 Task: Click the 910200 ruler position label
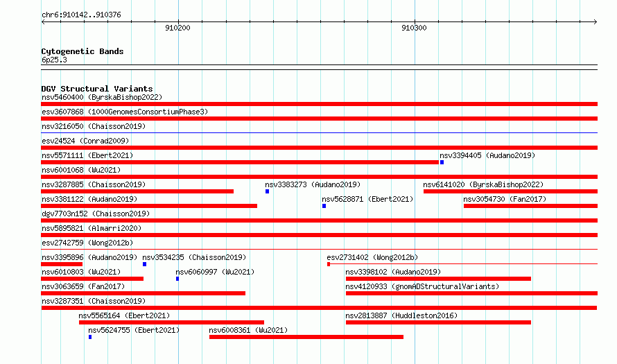point(177,28)
